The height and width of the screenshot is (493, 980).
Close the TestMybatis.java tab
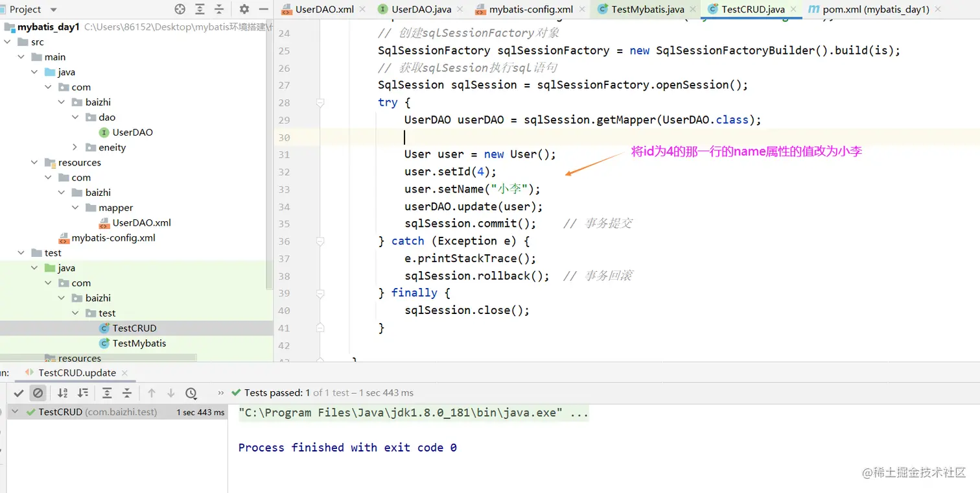coord(692,10)
